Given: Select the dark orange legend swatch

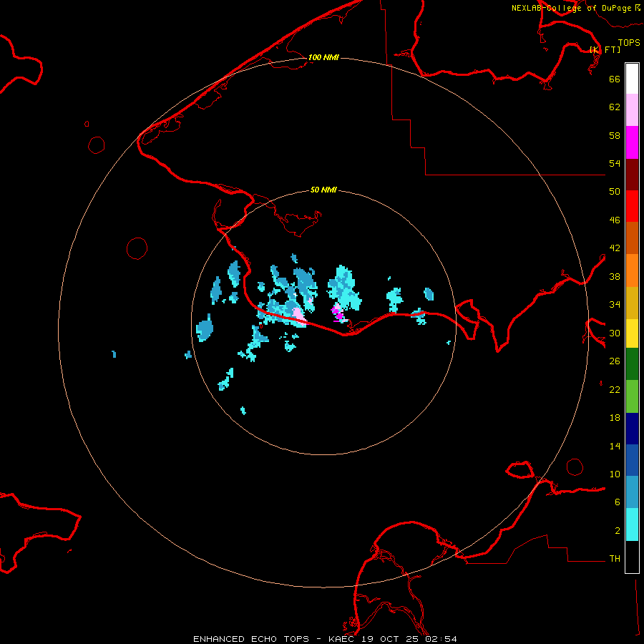Looking at the screenshot, I should [632, 238].
